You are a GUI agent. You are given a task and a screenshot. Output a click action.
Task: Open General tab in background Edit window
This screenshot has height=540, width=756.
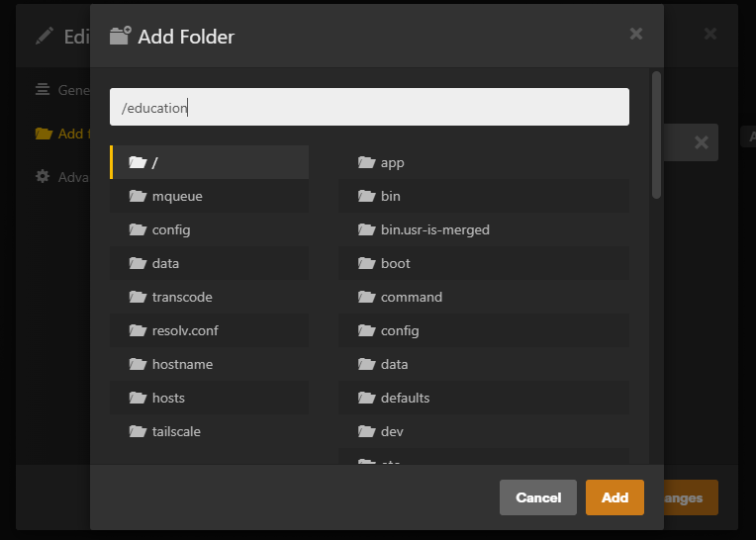62,90
